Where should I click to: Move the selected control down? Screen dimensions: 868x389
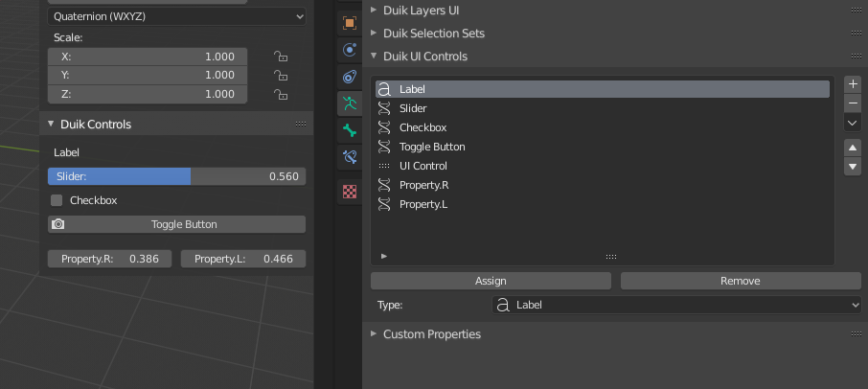(x=853, y=167)
